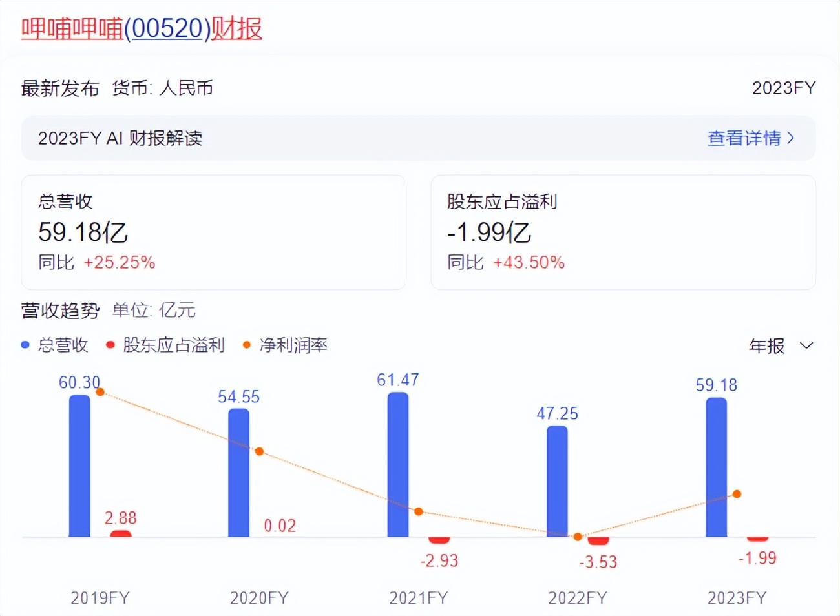The height and width of the screenshot is (616, 840).
Task: Select the 总营收 59.18亿 summary card
Action: pos(213,232)
